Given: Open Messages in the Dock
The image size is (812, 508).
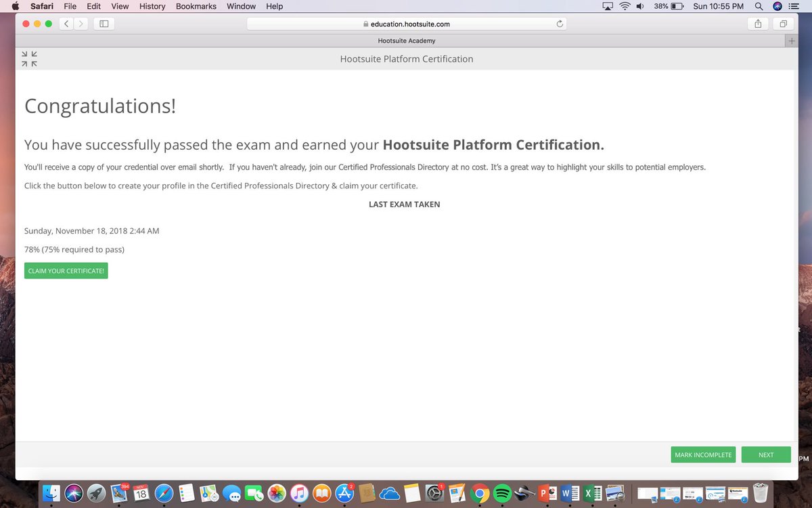Looking at the screenshot, I should click(x=231, y=493).
